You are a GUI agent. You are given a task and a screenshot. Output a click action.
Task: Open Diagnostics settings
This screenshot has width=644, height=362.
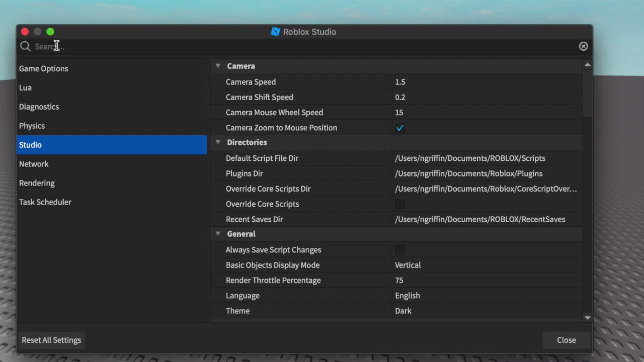[x=111, y=107]
